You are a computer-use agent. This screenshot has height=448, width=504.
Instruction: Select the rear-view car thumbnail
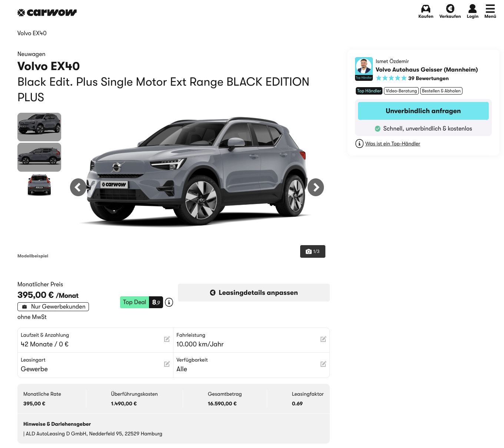[x=39, y=185]
